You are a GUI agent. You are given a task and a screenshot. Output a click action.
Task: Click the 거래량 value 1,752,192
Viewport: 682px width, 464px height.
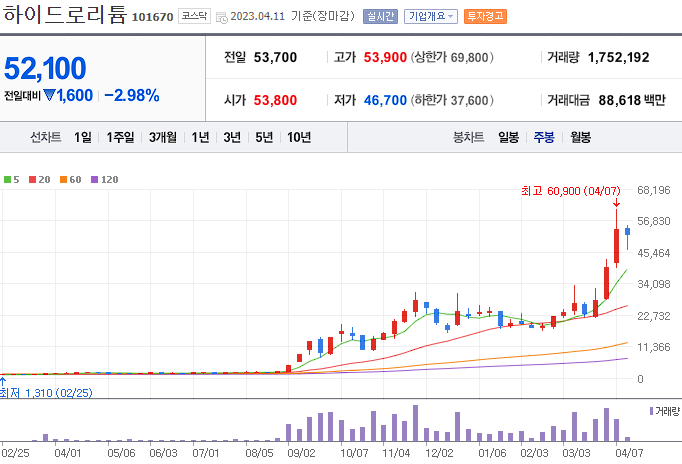[618, 57]
